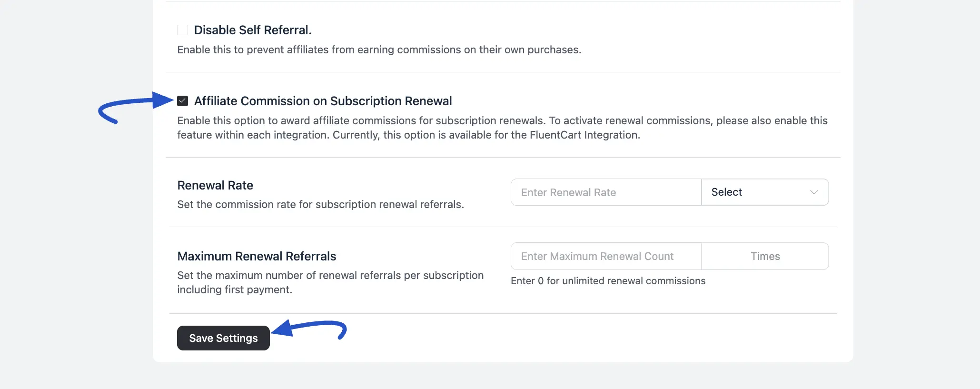The image size is (980, 389).
Task: Select the Renewal Rate heading text
Action: [215, 185]
